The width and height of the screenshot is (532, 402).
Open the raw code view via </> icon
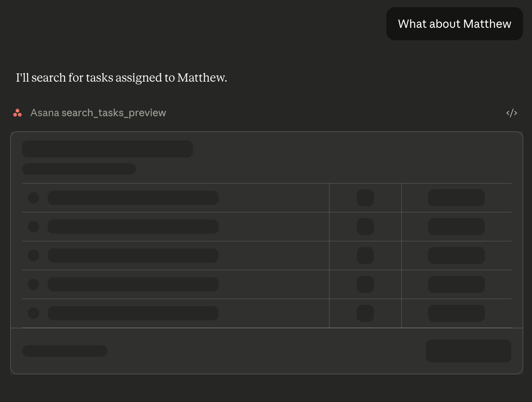click(512, 113)
